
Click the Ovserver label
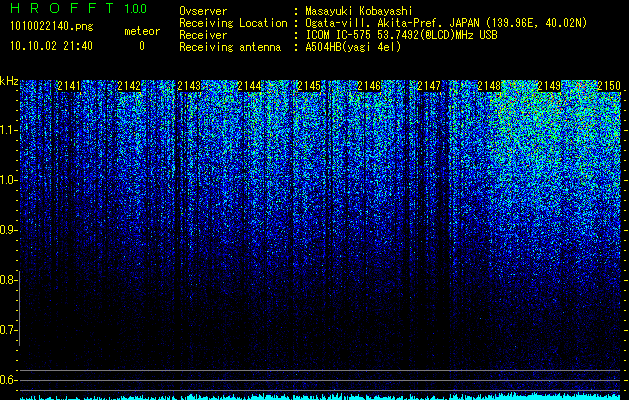[x=203, y=11]
